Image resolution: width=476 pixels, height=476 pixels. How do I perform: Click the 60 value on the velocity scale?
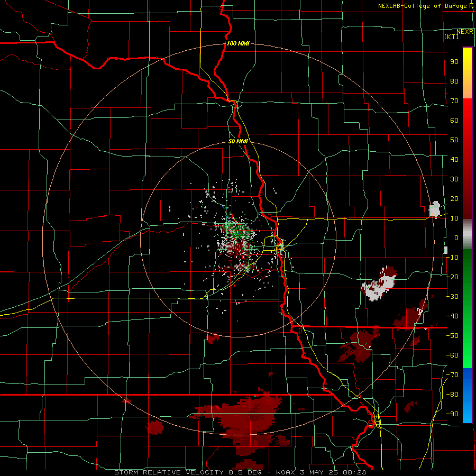pos(454,120)
